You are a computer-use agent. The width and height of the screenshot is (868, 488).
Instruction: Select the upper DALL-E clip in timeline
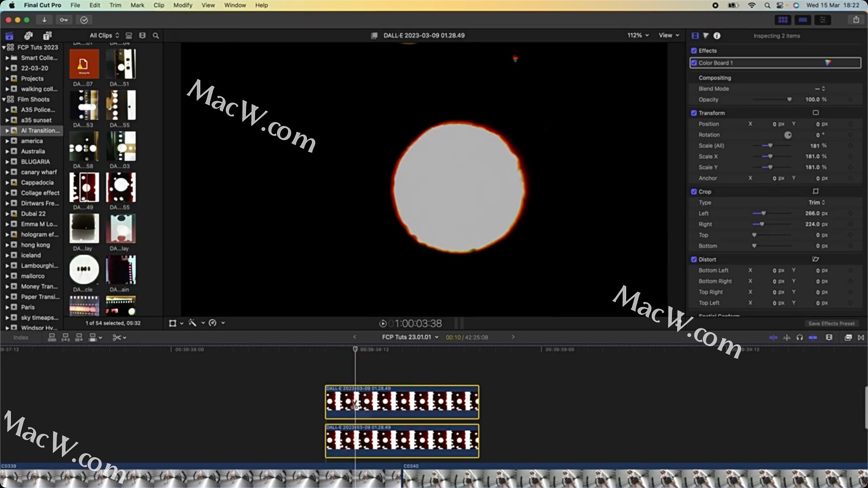click(x=402, y=402)
